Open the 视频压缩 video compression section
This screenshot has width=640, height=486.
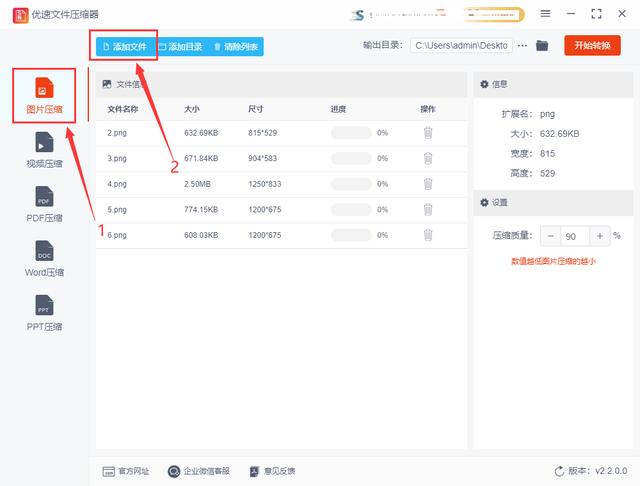click(x=44, y=149)
